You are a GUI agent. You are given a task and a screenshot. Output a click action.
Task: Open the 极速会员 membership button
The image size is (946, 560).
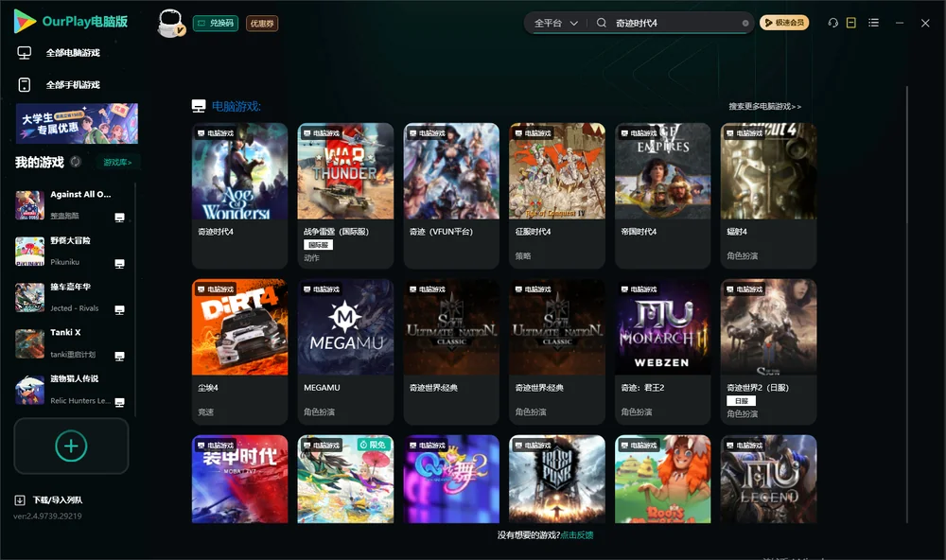coord(784,23)
